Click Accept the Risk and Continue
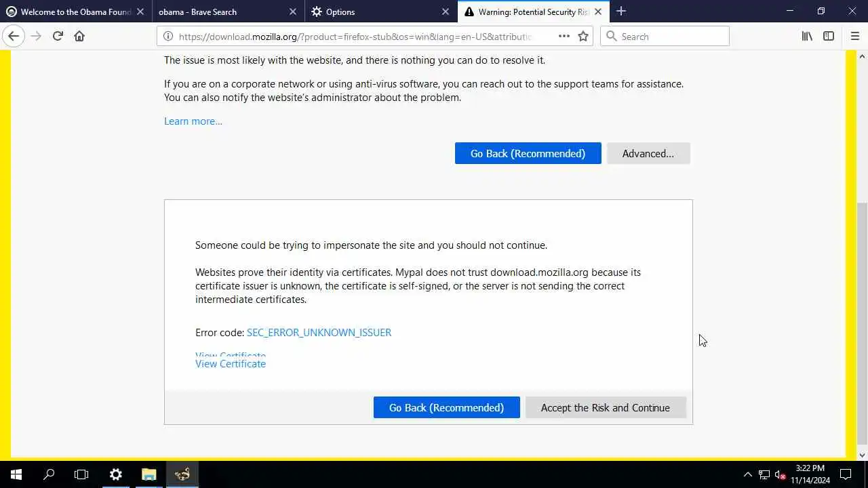868x488 pixels. 606,407
